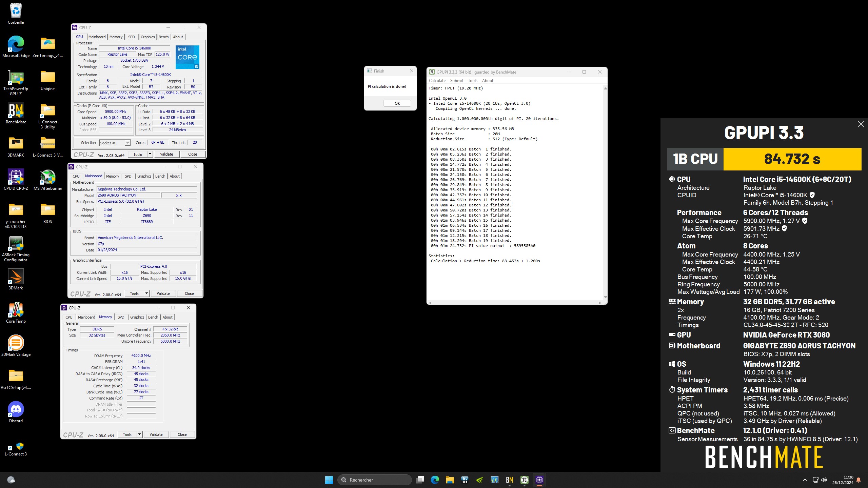The height and width of the screenshot is (488, 868).
Task: Click the 'Z690 AORUS TACHYON' model field
Action: [x=129, y=196]
